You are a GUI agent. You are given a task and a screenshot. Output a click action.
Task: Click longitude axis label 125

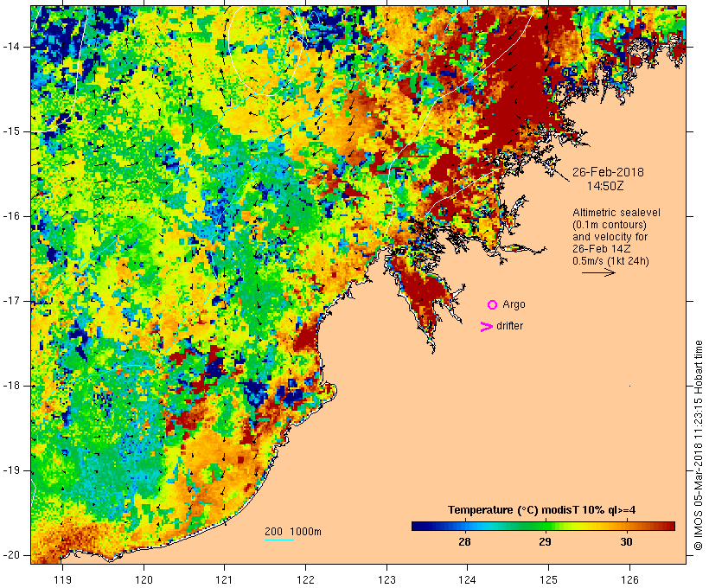tap(548, 579)
